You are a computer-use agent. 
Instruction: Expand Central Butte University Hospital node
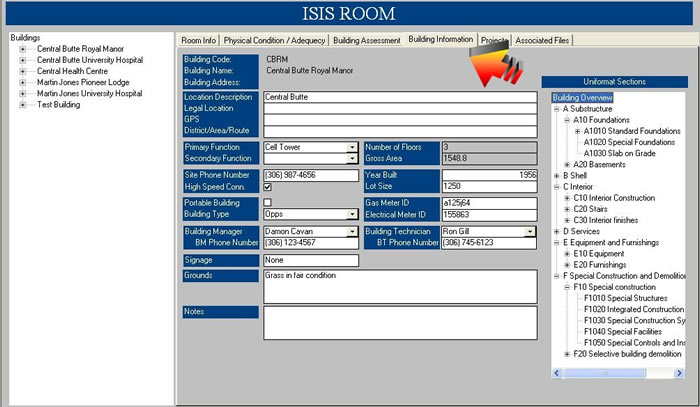tap(22, 60)
